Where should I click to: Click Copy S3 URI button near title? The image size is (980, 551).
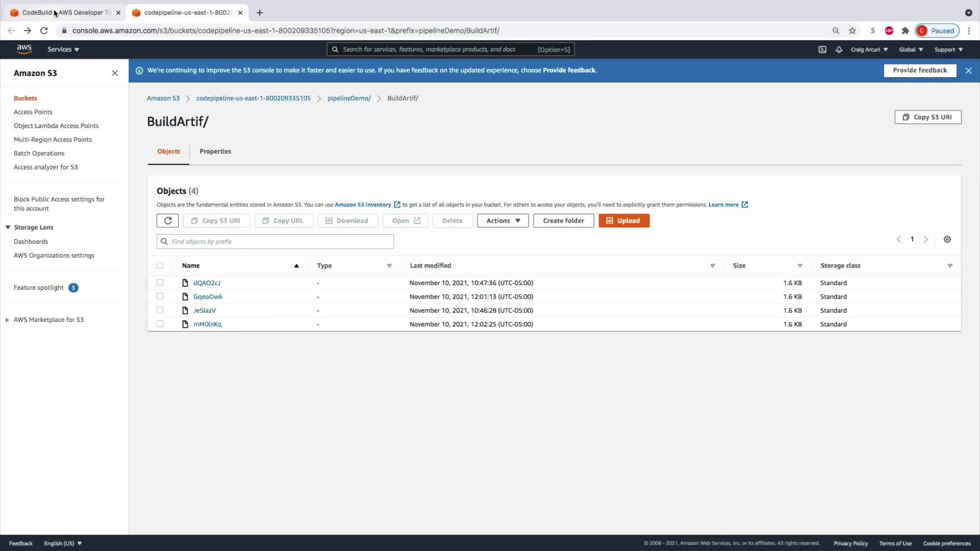tap(928, 117)
